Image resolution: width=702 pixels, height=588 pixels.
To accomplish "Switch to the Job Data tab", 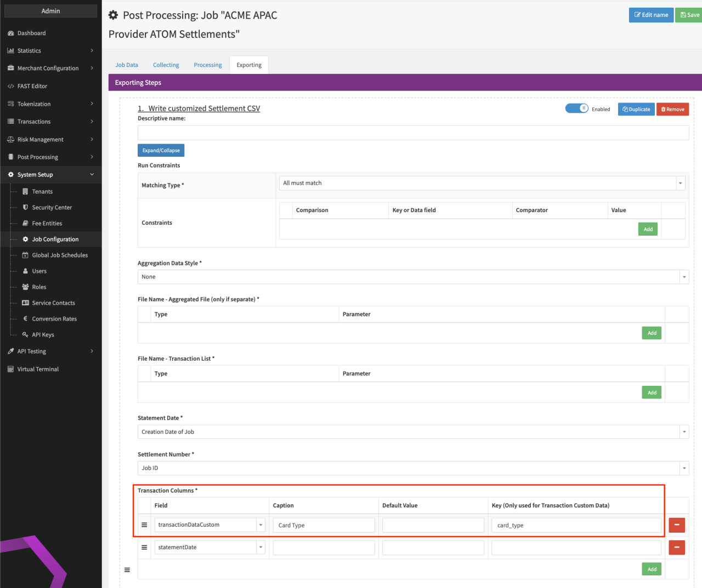I will pyautogui.click(x=127, y=65).
